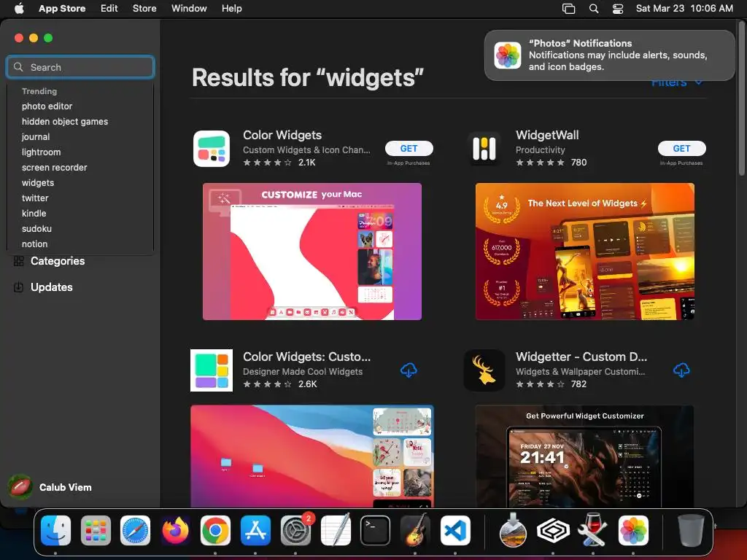Open the Apple menu
Image resolution: width=747 pixels, height=560 pixels.
pos(19,8)
